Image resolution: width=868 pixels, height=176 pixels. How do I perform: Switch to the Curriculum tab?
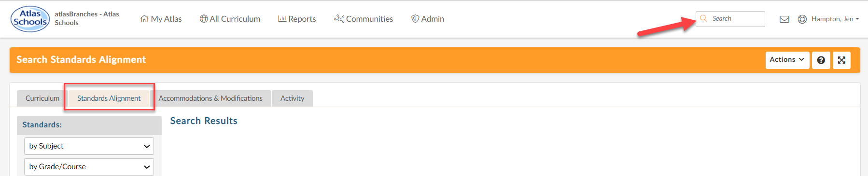pyautogui.click(x=42, y=98)
